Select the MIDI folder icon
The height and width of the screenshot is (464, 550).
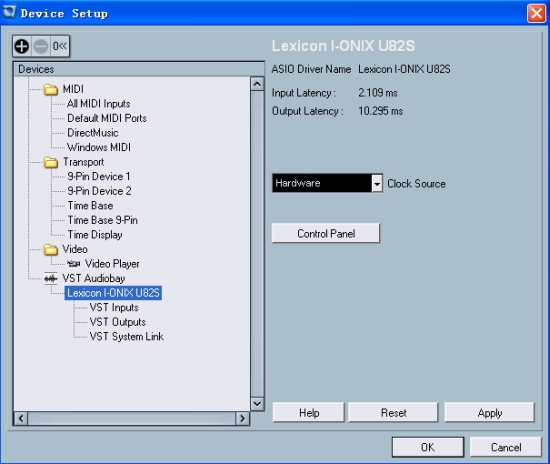click(x=51, y=90)
